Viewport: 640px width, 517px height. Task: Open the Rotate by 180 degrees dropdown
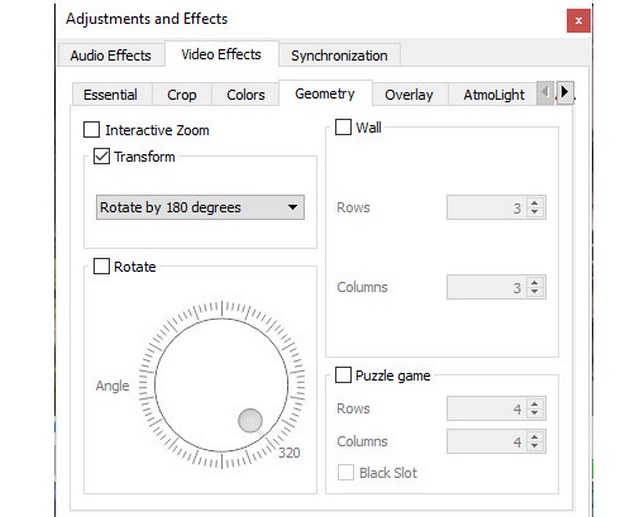pyautogui.click(x=200, y=207)
